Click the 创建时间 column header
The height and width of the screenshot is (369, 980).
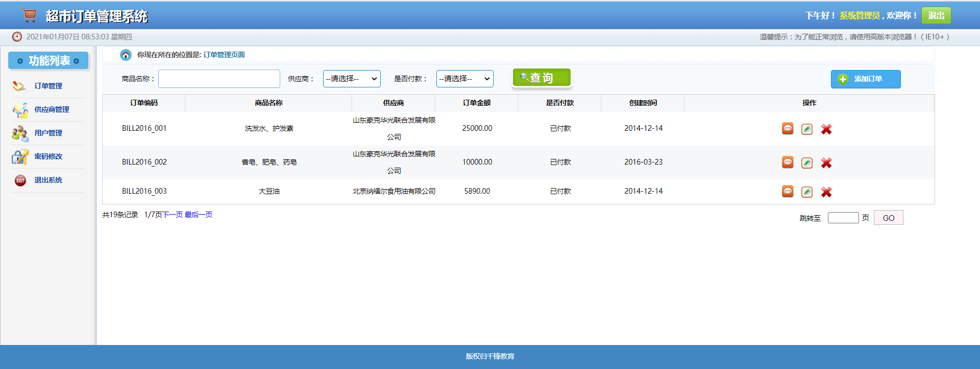pos(643,103)
